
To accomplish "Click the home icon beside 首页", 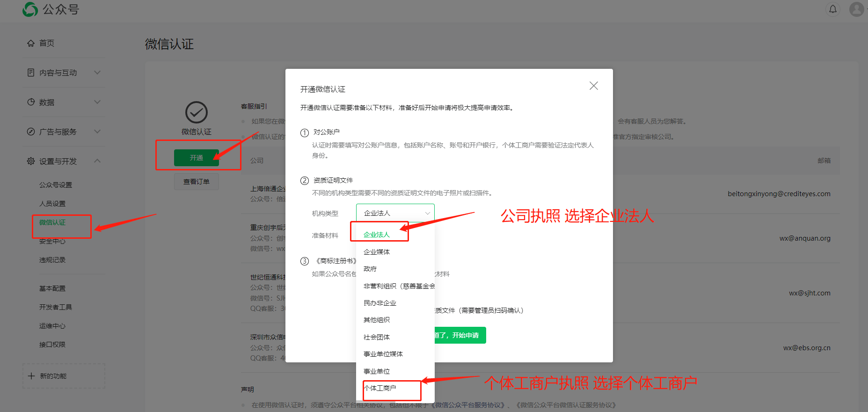I will 31,43.
